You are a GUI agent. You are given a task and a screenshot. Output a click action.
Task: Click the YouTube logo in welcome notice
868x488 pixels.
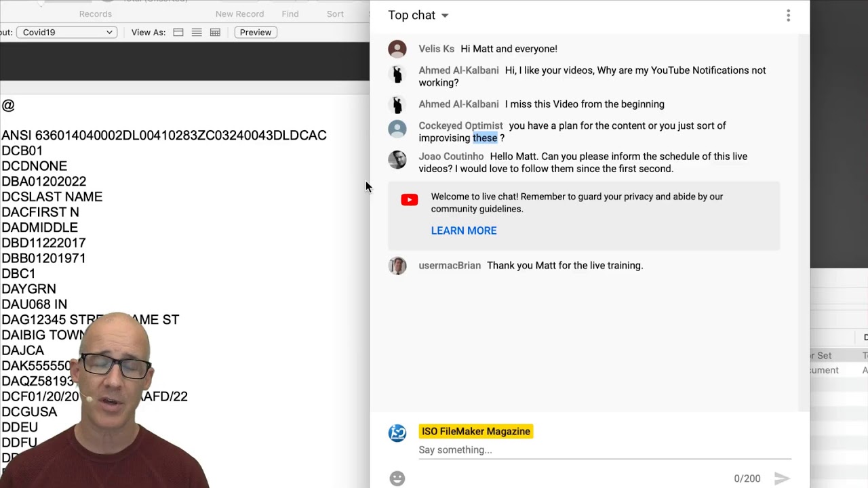410,200
